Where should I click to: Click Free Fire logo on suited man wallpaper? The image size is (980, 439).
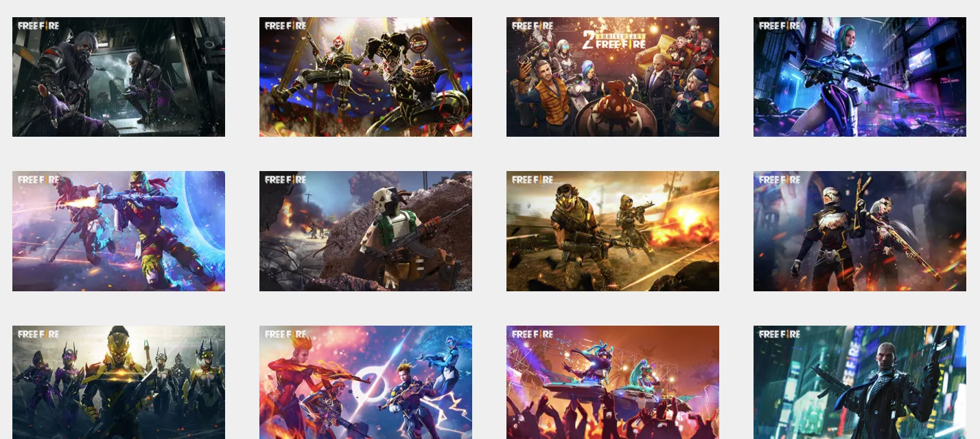[x=779, y=334]
